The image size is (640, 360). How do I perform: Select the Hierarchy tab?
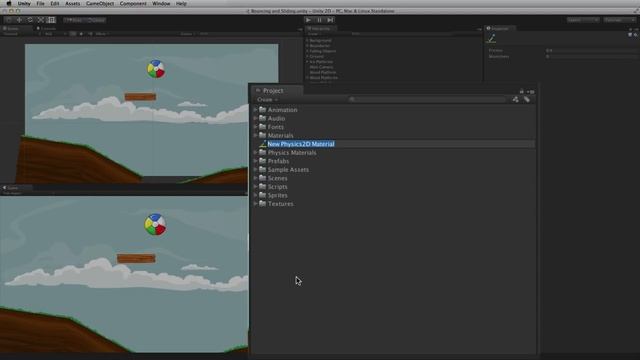(321, 29)
